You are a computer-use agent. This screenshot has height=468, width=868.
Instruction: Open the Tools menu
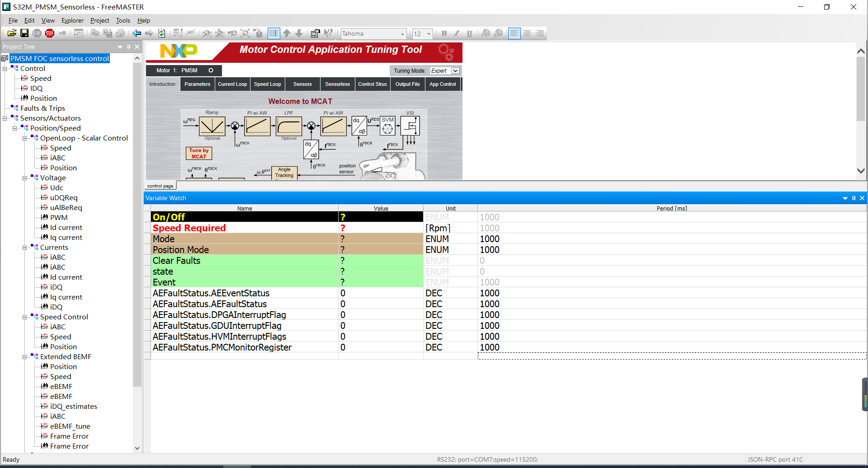123,20
